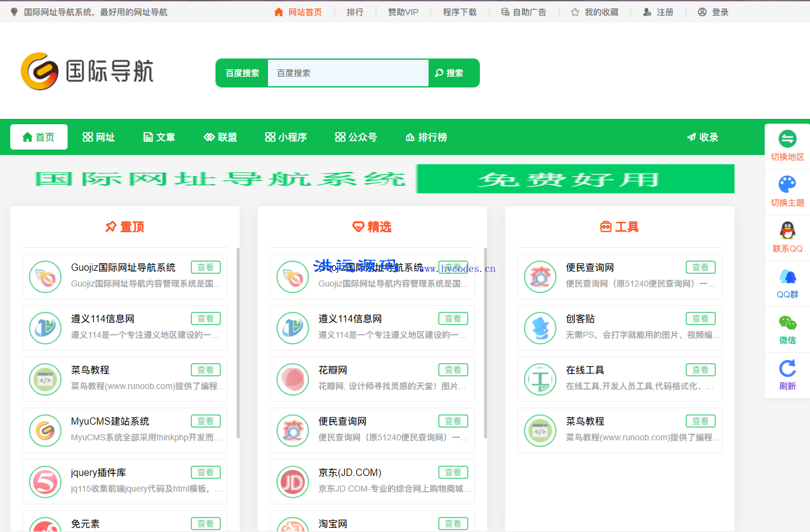Open the 切换主题 theme palette icon
This screenshot has width=810, height=532.
pos(787,185)
